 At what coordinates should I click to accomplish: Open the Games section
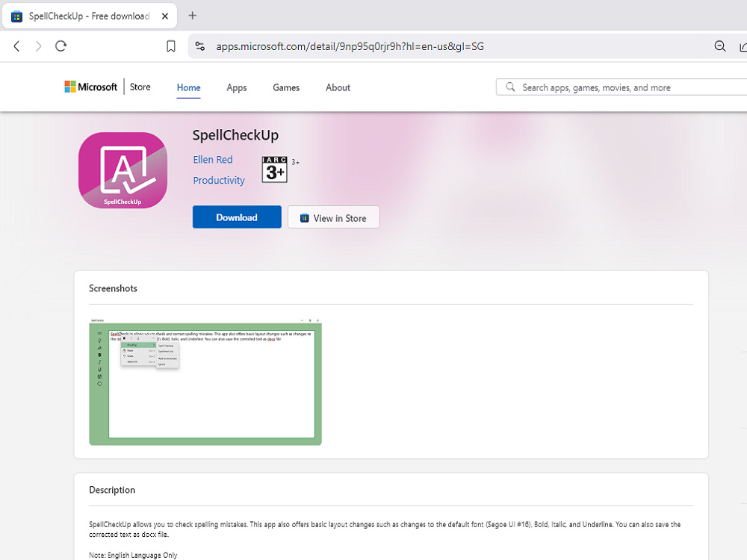[285, 87]
